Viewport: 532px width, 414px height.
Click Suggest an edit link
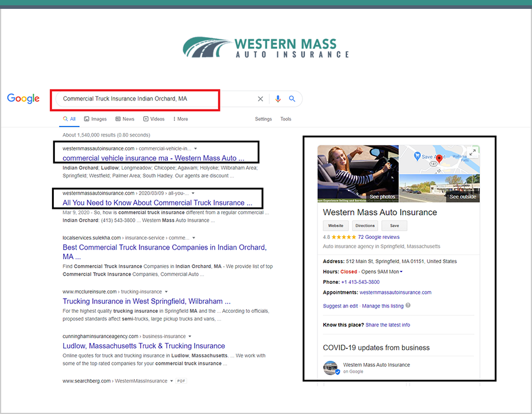pos(340,306)
